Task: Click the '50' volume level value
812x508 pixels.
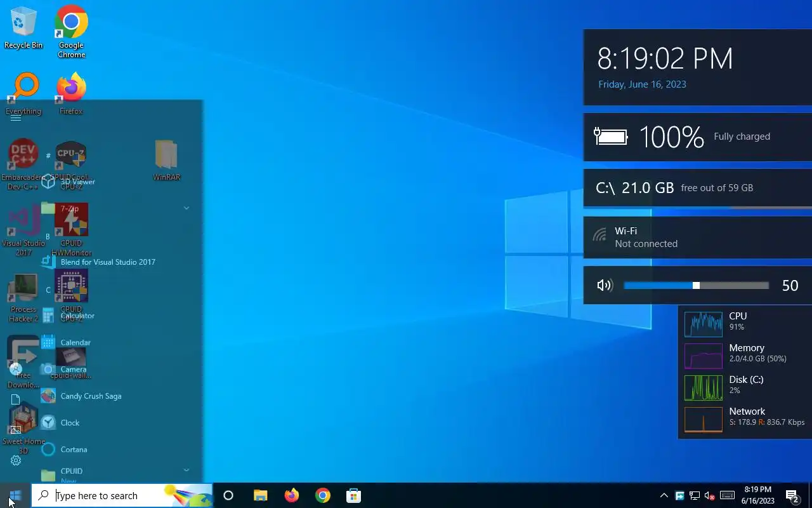Action: pyautogui.click(x=790, y=286)
